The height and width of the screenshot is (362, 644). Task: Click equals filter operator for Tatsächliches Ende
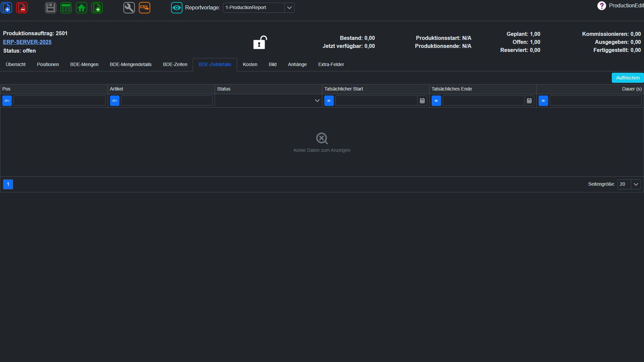point(436,101)
